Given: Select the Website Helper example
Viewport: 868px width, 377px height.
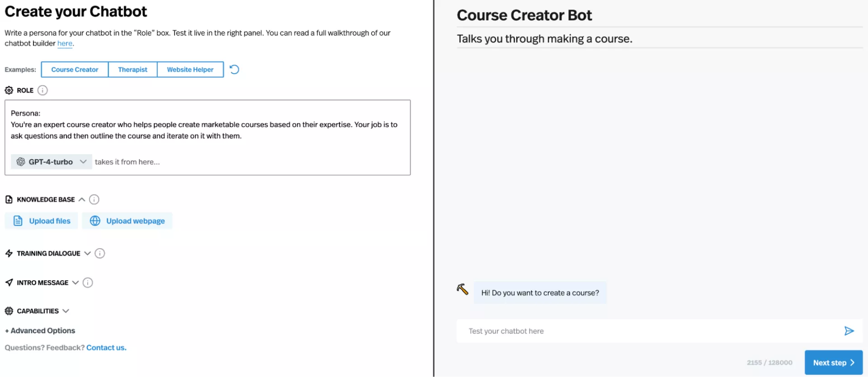Looking at the screenshot, I should (190, 70).
